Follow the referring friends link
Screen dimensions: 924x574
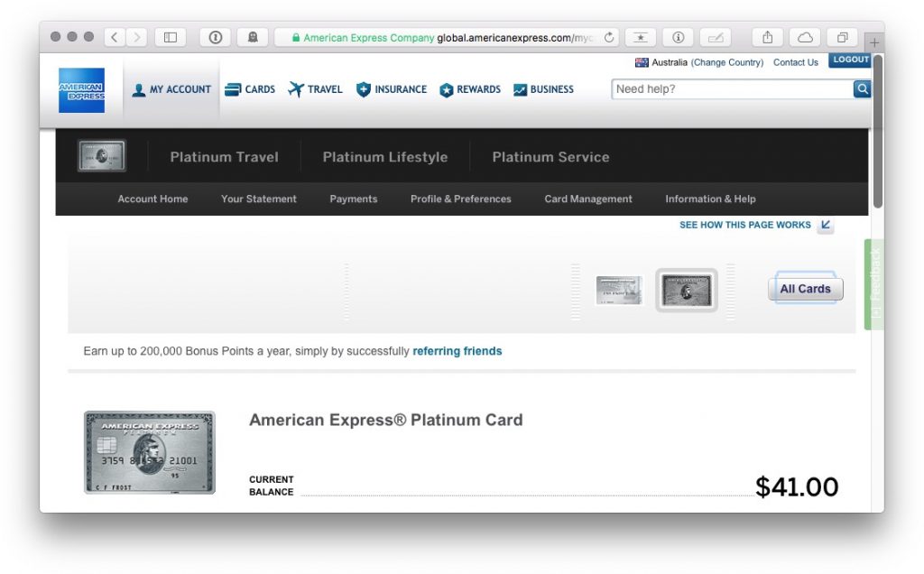[457, 351]
